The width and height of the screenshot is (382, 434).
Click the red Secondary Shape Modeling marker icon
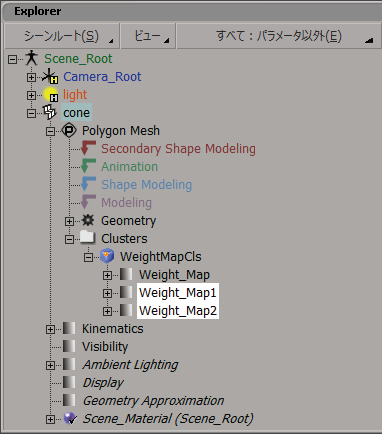pos(88,148)
